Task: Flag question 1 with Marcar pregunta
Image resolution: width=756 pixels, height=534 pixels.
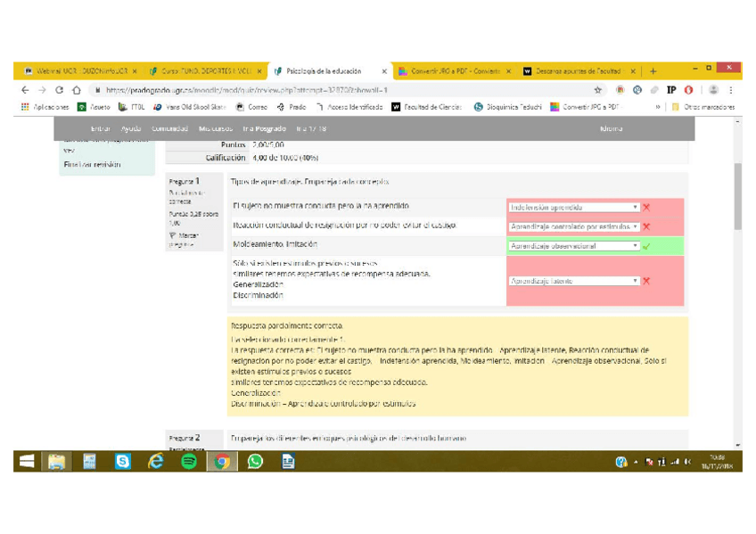Action: [x=183, y=239]
